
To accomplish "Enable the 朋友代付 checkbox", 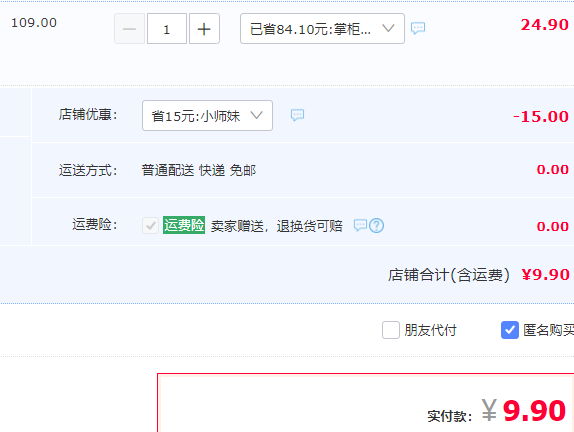I will (x=391, y=330).
